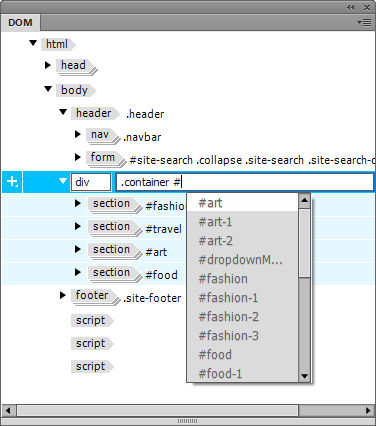376x426 pixels.
Task: Click the horizontal scrollbar right arrow
Action: tap(368, 410)
